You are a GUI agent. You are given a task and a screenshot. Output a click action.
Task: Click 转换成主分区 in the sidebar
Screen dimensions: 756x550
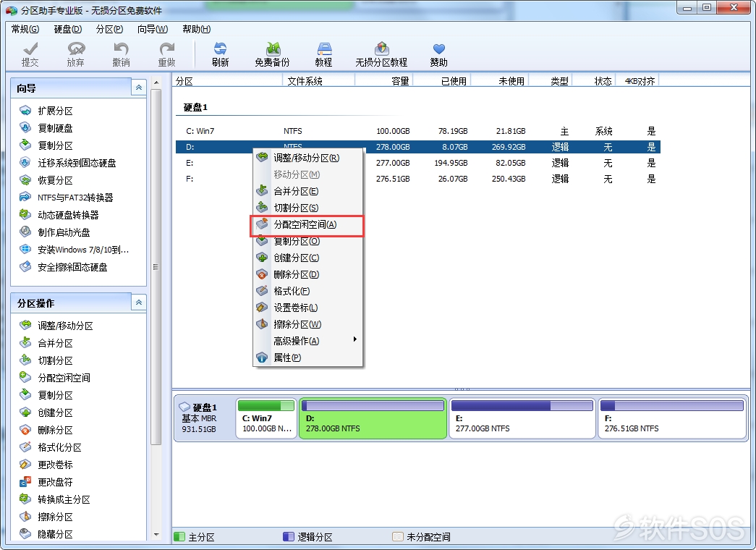pos(54,500)
